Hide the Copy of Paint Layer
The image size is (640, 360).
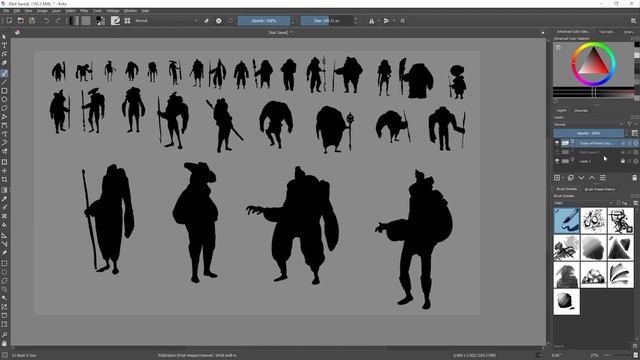click(557, 143)
